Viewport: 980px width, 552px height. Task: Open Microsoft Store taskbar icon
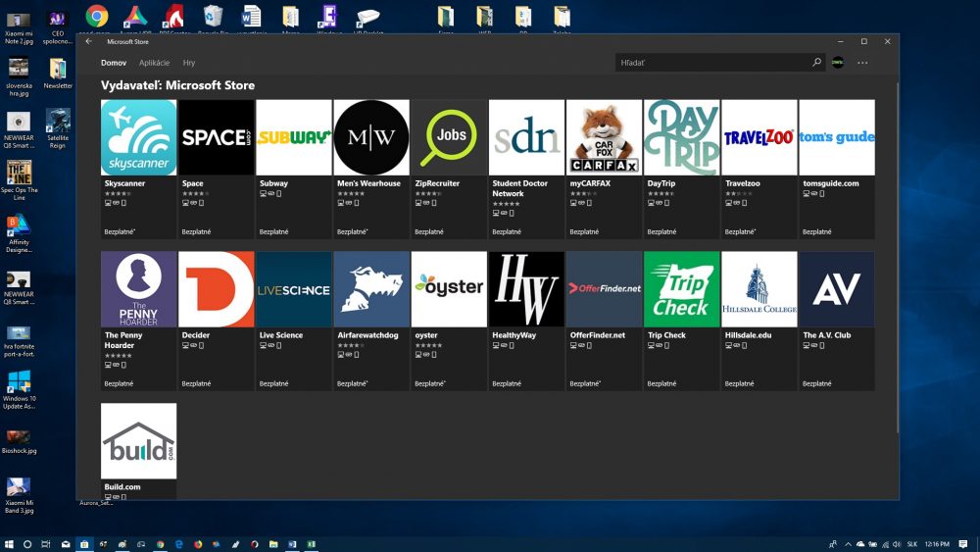click(83, 544)
